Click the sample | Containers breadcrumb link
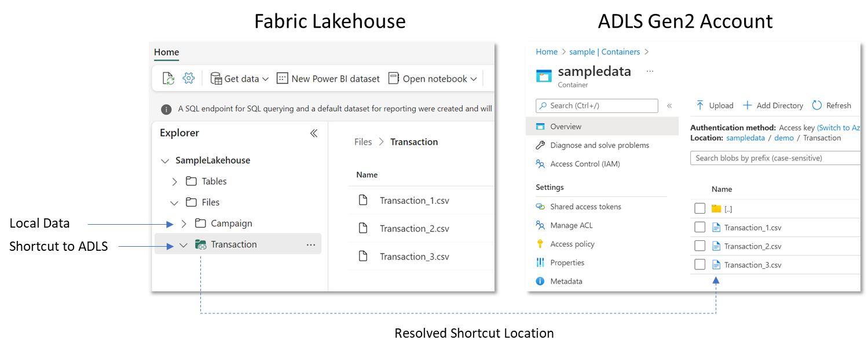 click(x=605, y=52)
